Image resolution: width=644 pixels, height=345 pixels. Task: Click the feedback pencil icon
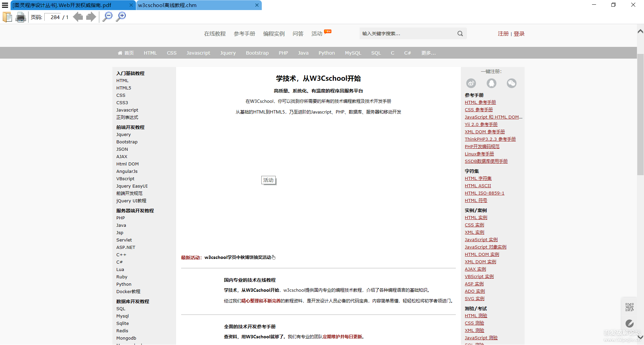tap(630, 324)
